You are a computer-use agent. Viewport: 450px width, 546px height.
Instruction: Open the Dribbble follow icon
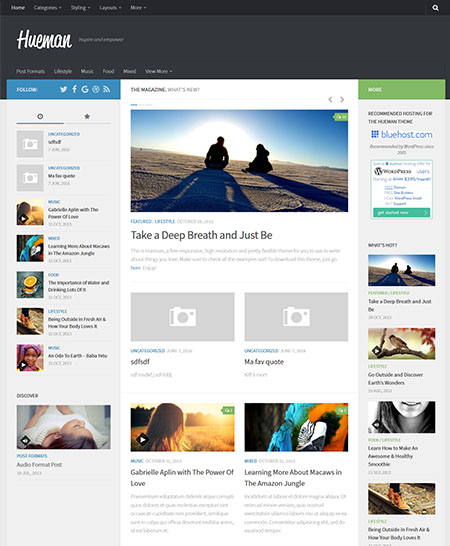[96, 89]
